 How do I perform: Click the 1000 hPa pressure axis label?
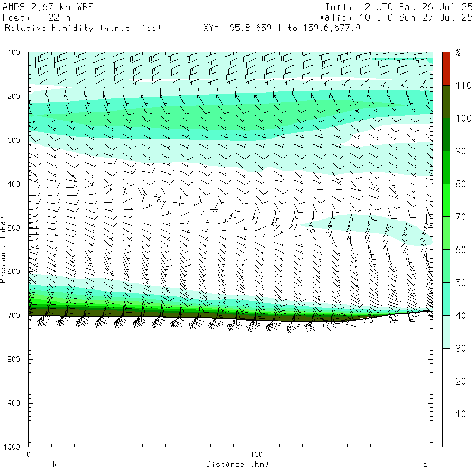click(12, 447)
